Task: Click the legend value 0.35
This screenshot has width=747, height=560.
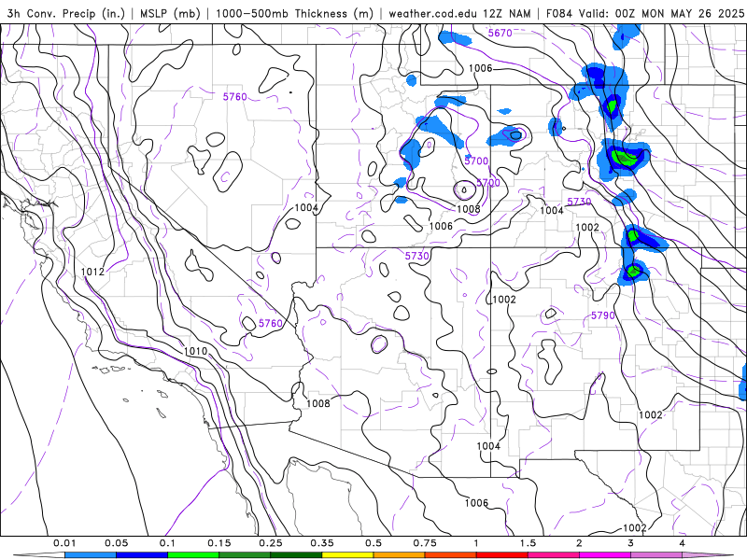Action: point(322,543)
